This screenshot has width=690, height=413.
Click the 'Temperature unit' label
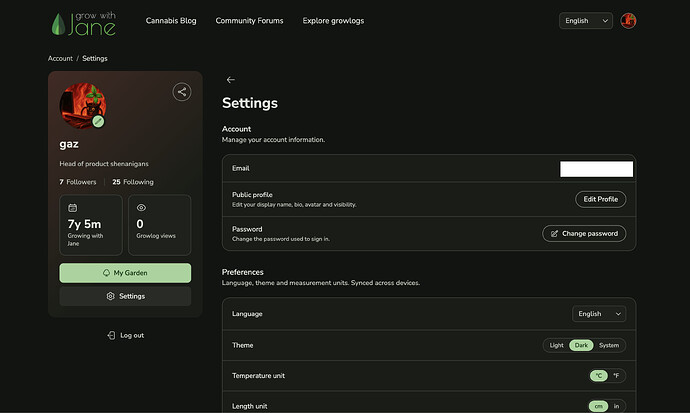(x=258, y=376)
